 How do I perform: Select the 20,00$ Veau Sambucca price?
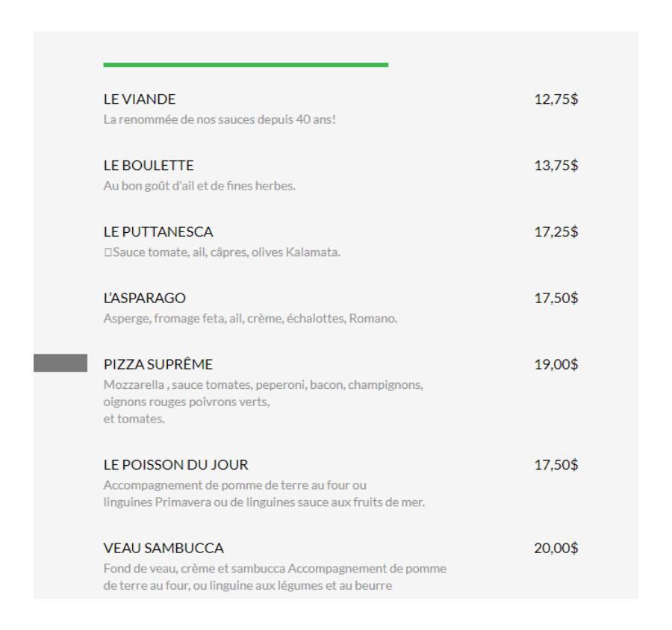tap(552, 549)
